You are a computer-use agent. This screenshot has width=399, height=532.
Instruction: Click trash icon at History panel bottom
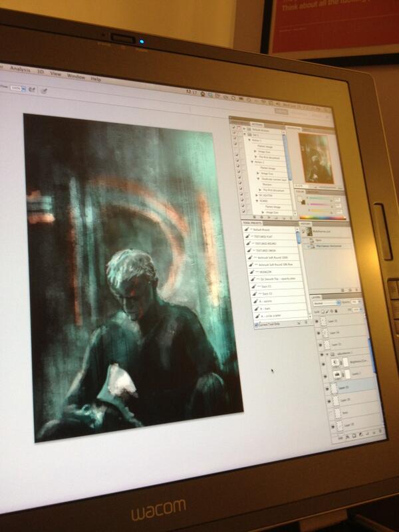coord(356,290)
